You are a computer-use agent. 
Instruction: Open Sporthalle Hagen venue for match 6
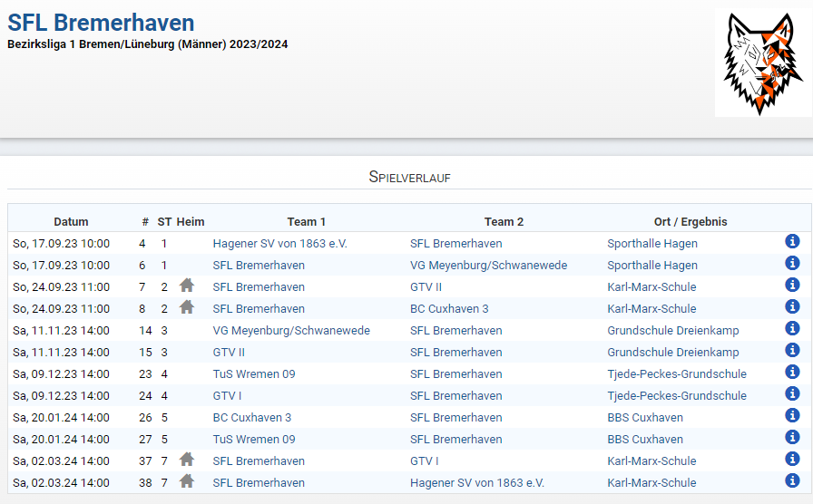coord(652,266)
